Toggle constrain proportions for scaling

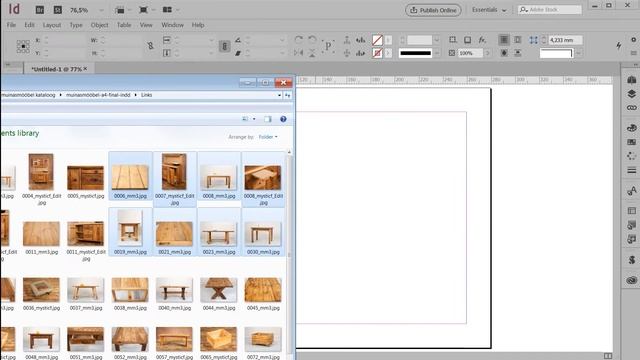pyautogui.click(x=224, y=46)
